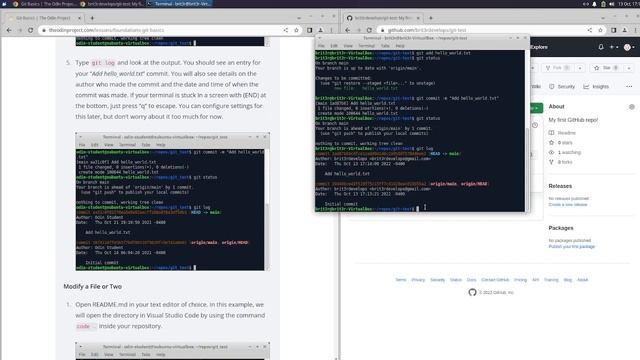Expand the Star lists dropdown arrow

coord(629,68)
